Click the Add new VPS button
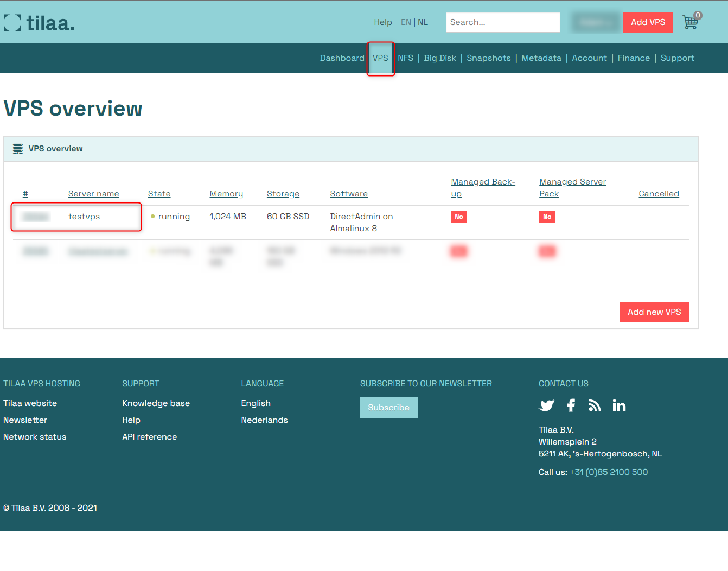The image size is (728, 571). coord(654,312)
